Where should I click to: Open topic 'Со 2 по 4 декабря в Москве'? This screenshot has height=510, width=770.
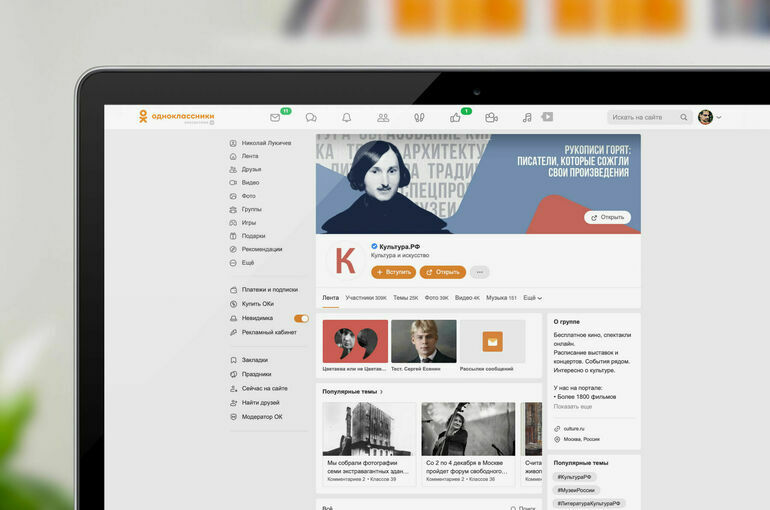468,444
